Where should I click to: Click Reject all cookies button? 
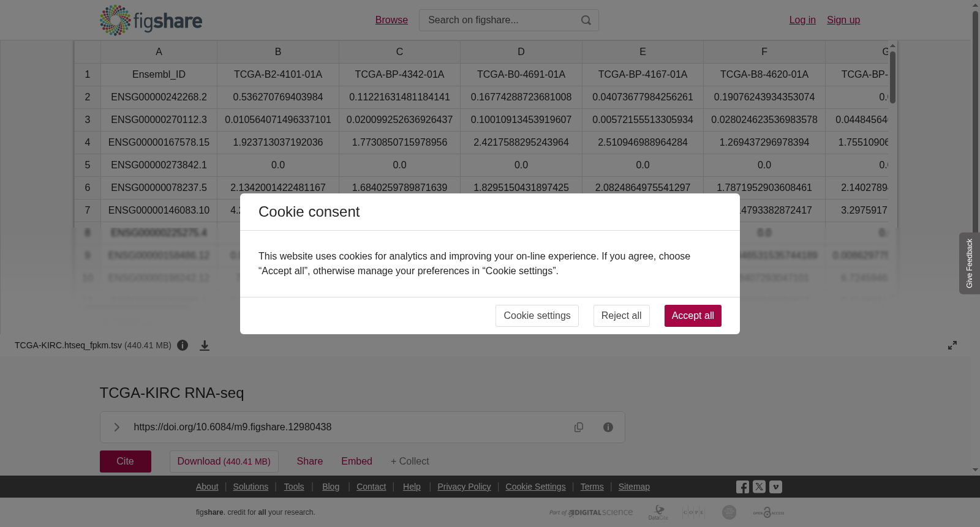tap(622, 316)
